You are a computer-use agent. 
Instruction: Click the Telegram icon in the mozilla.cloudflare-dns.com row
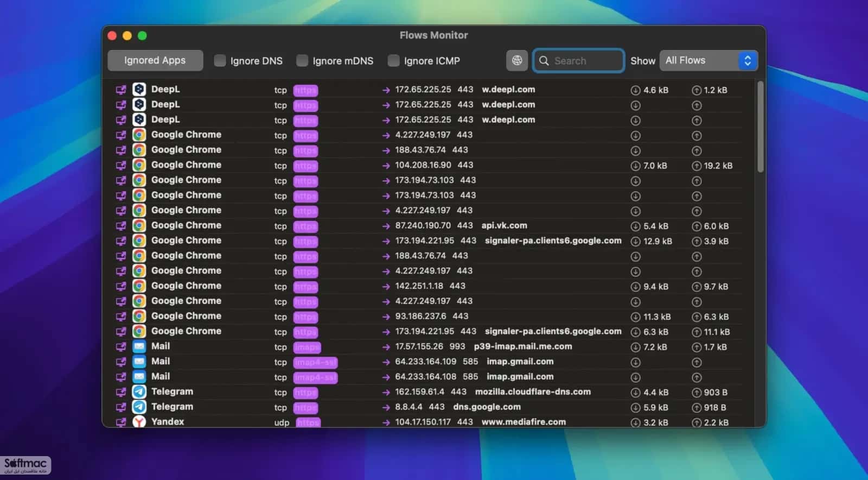[x=139, y=391]
